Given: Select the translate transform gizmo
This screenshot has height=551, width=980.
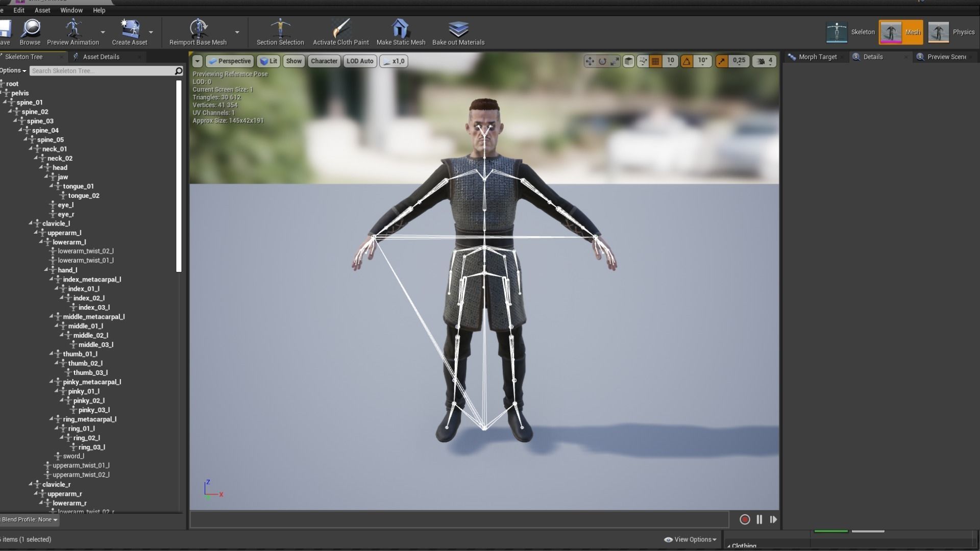Looking at the screenshot, I should tap(590, 61).
